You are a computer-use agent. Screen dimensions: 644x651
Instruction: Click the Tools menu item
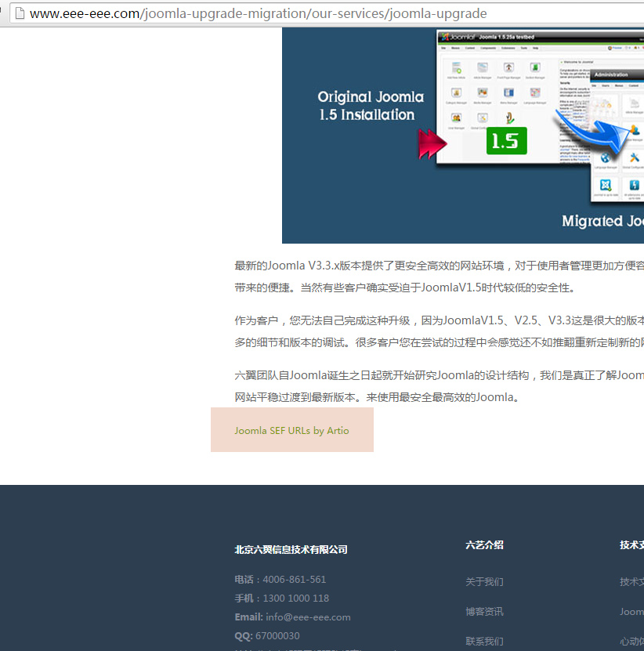point(523,48)
